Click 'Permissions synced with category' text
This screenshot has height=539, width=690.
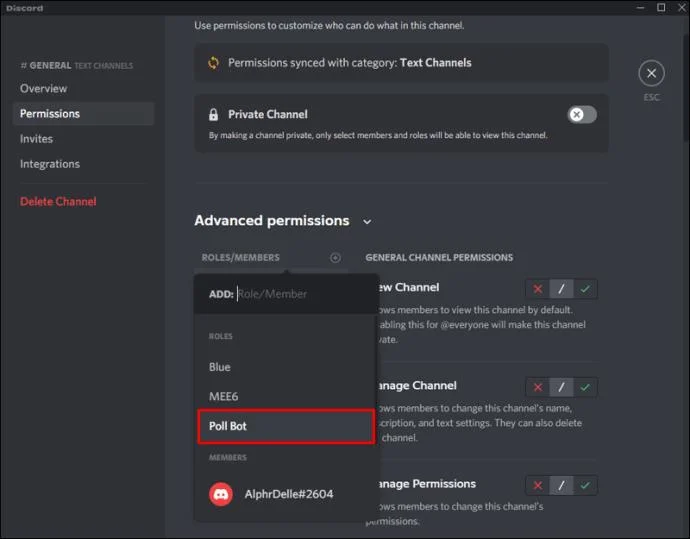click(x=349, y=63)
